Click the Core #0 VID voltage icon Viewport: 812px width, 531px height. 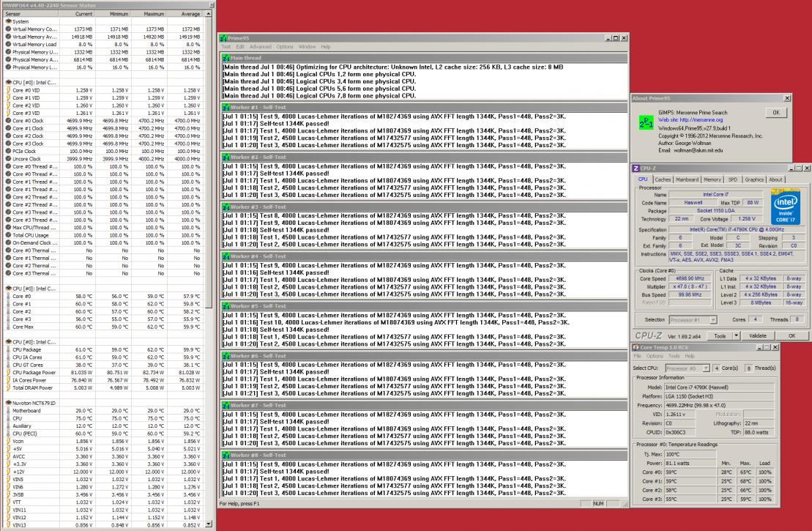tap(8, 90)
